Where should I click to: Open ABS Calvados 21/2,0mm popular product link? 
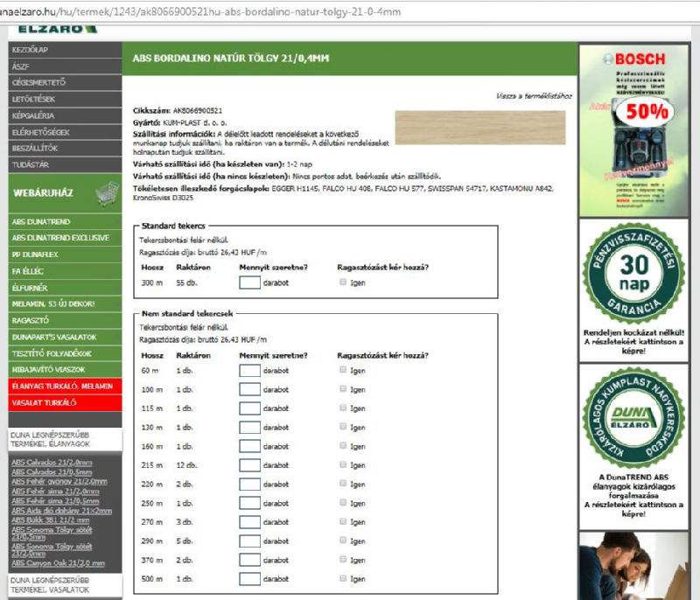coord(52,462)
